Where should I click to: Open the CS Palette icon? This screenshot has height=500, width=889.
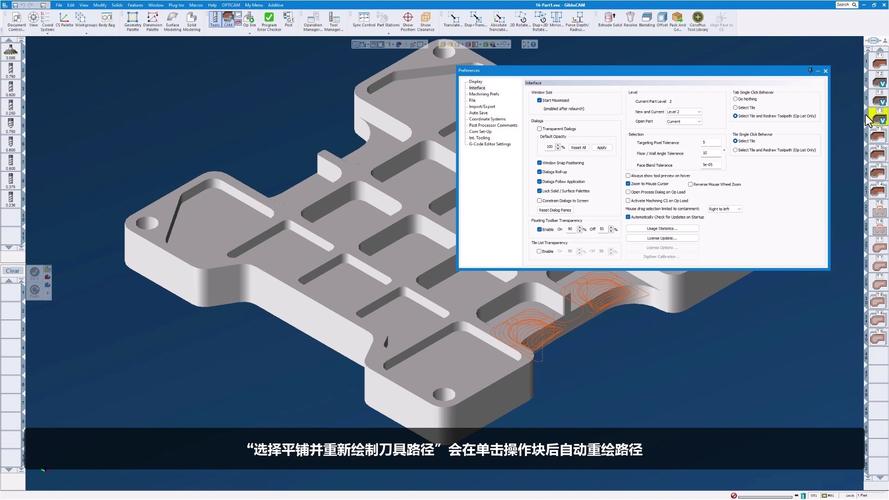(64, 20)
